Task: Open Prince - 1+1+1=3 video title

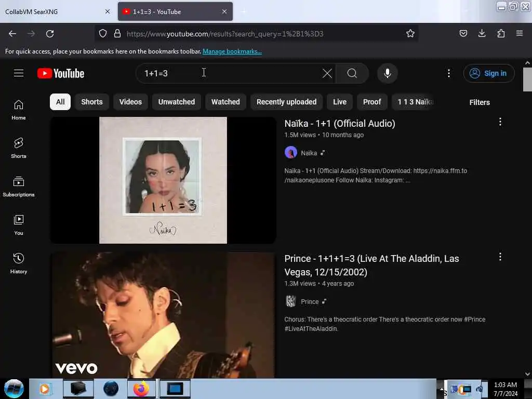Action: 371,265
